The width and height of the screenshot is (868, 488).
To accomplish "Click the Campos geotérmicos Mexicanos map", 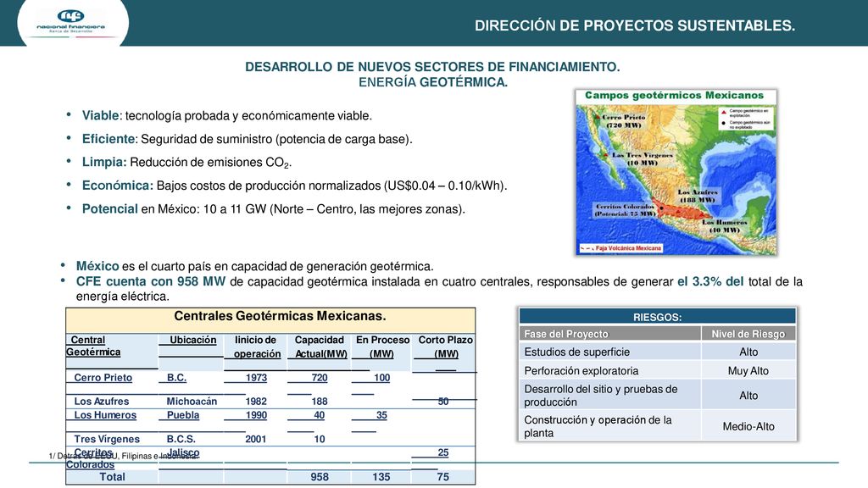I will (676, 172).
